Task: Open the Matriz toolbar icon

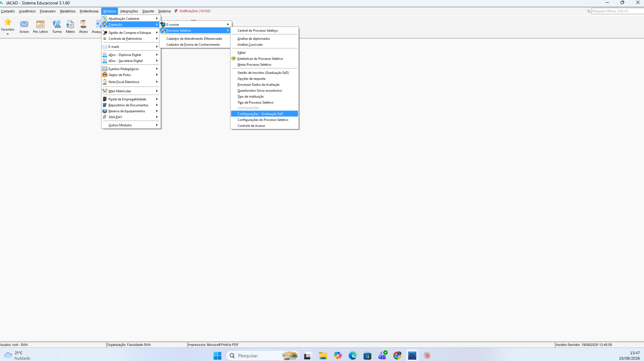Action: 70,24
